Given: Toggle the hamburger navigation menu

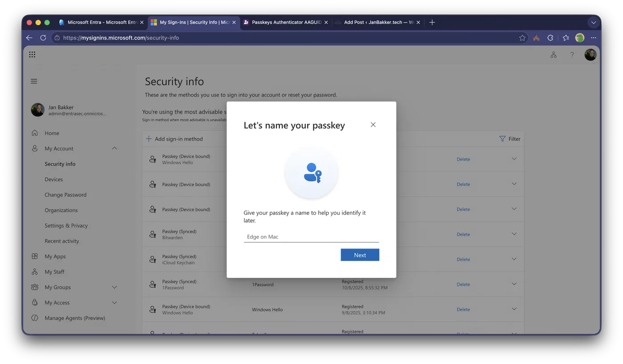Looking at the screenshot, I should pyautogui.click(x=34, y=81).
